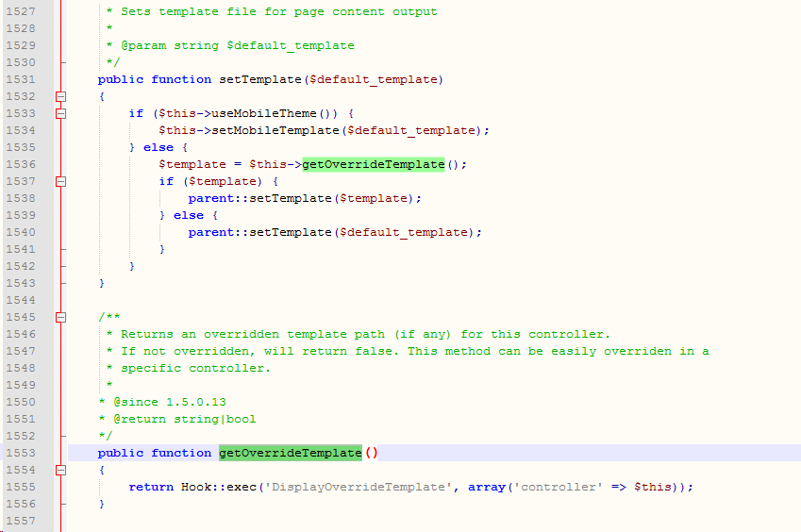Click the $default_template parameter on line 1531
Image resolution: width=801 pixels, height=532 pixels.
pos(374,79)
